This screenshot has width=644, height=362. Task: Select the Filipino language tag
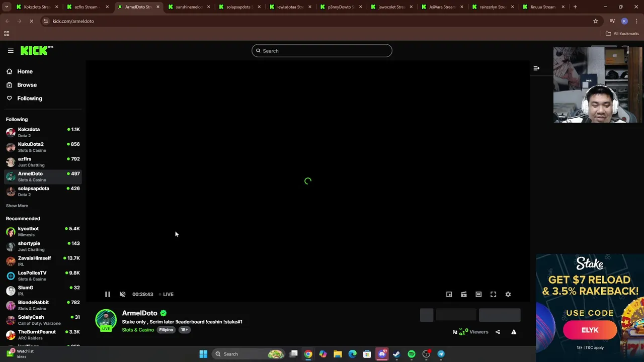click(166, 330)
